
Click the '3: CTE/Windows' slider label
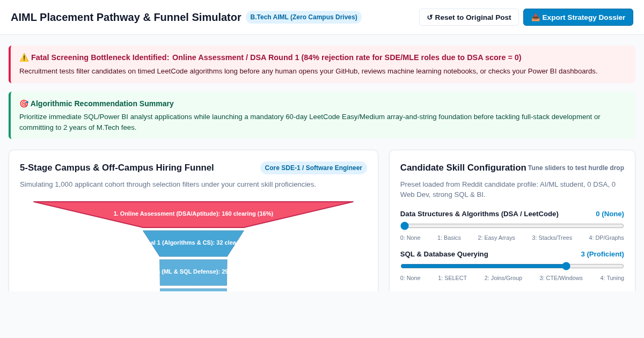point(561,278)
